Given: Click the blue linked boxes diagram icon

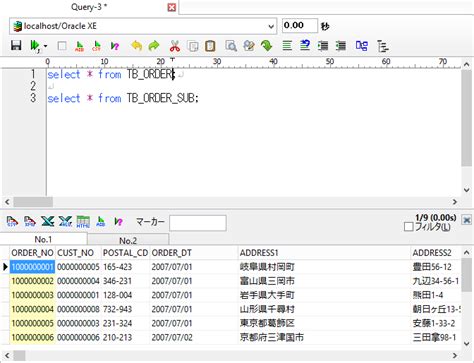Looking at the screenshot, I should (x=362, y=46).
